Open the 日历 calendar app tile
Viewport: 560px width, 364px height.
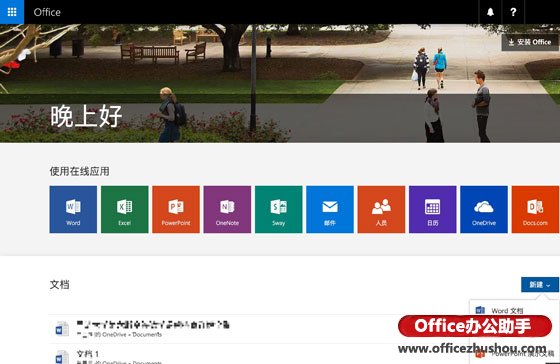coord(432,209)
